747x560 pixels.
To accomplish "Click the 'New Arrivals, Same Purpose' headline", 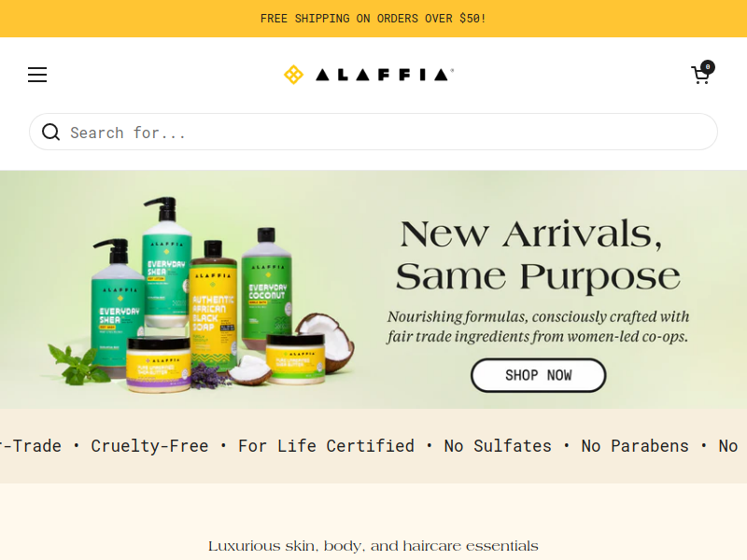I will [538, 255].
